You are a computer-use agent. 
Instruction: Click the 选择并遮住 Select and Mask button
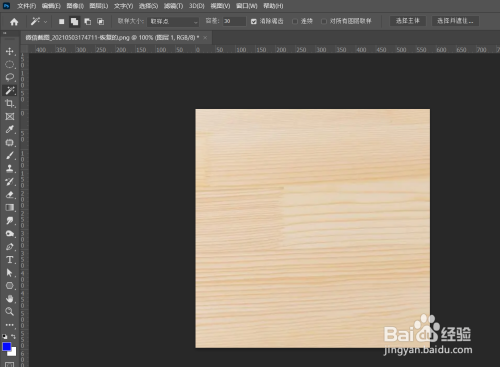(x=455, y=21)
